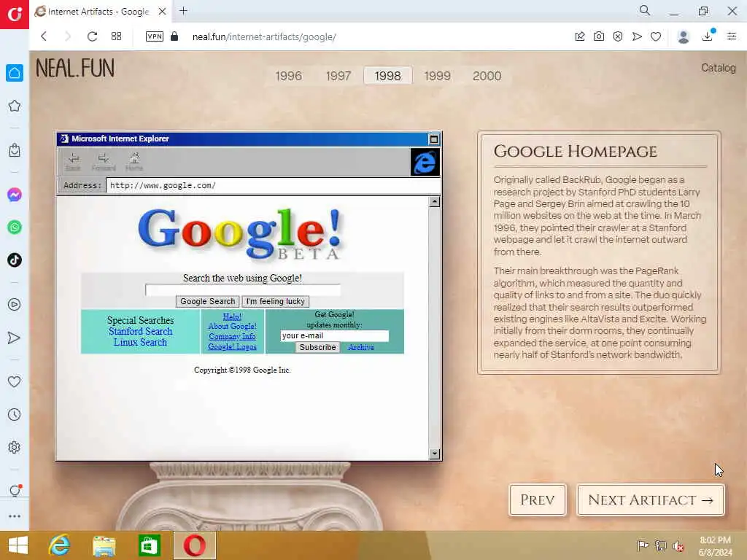747x560 pixels.
Task: Click the retro IE scrollbar down arrow
Action: (434, 454)
